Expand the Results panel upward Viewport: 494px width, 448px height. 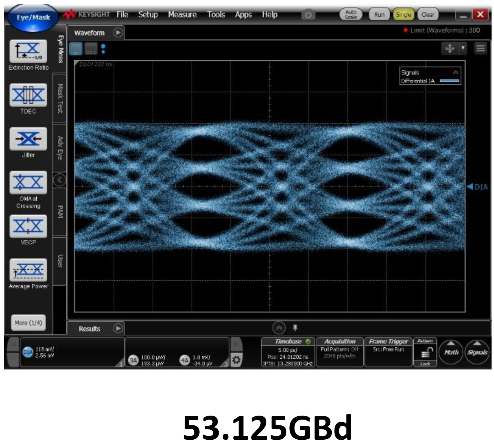pyautogui.click(x=279, y=328)
